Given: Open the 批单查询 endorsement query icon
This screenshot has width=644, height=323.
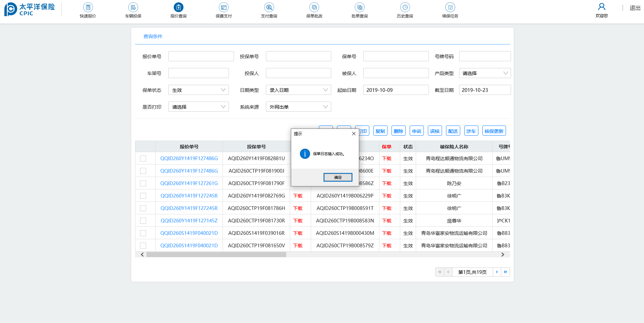Looking at the screenshot, I should pos(360,7).
